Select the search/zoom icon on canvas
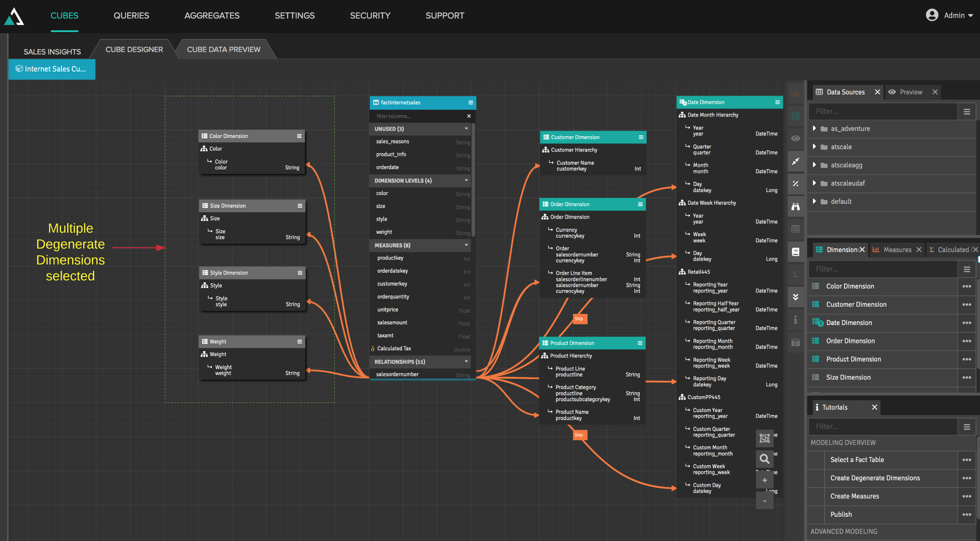This screenshot has width=980, height=541. (x=764, y=458)
